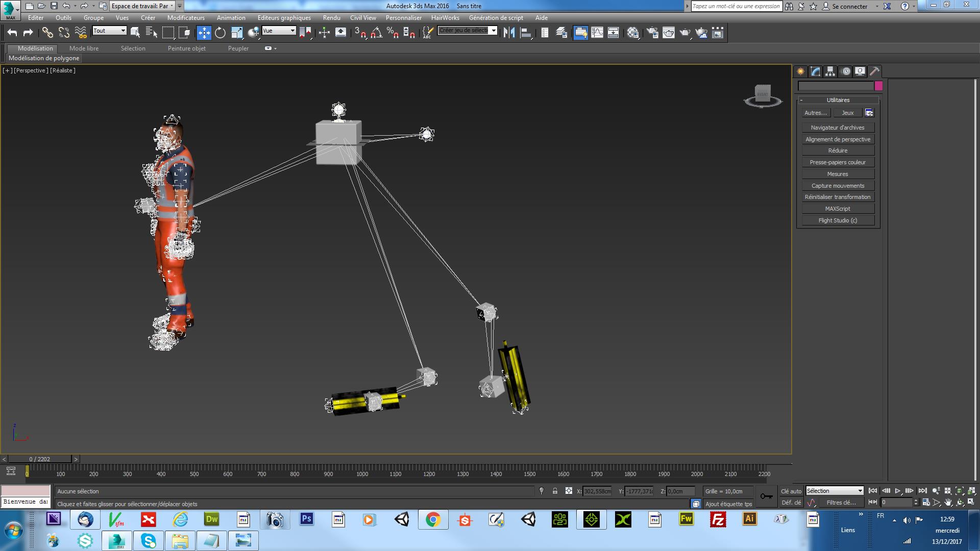Open the Modificateurs menu
980x551 pixels.
pyautogui.click(x=186, y=18)
